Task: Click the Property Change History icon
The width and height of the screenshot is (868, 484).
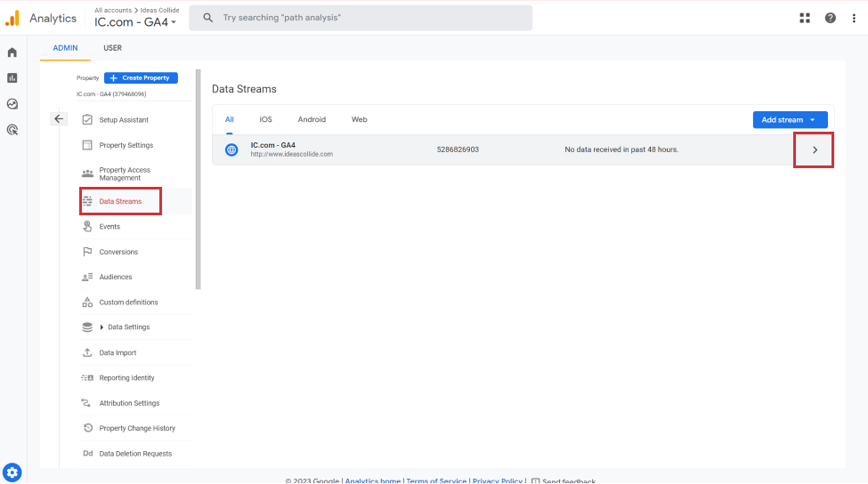Action: tap(87, 428)
